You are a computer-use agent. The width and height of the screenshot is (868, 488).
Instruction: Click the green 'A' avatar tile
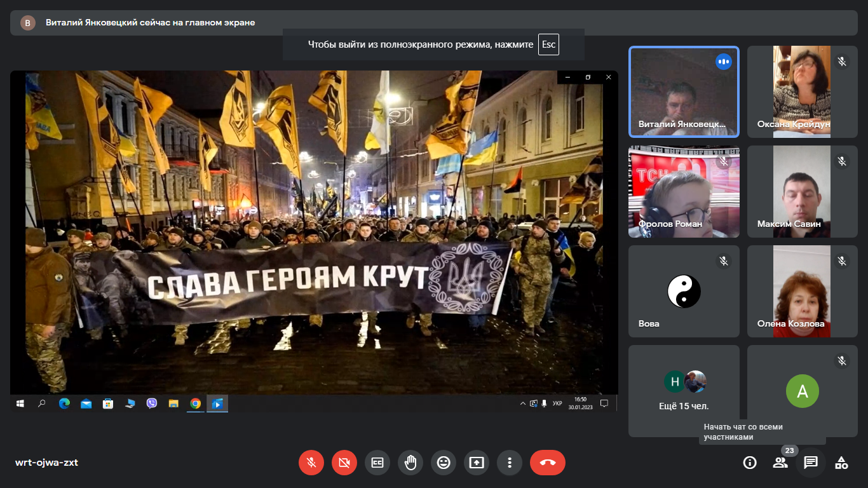[803, 391]
